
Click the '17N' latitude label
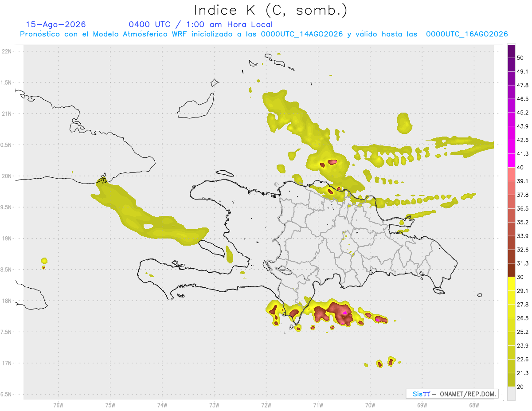[x=7, y=363]
